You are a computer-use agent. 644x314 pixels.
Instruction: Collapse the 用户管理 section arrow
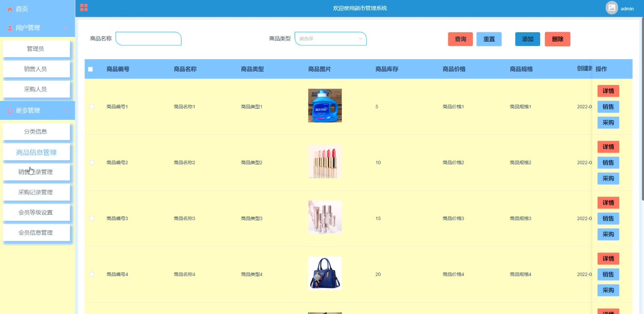[x=65, y=28]
